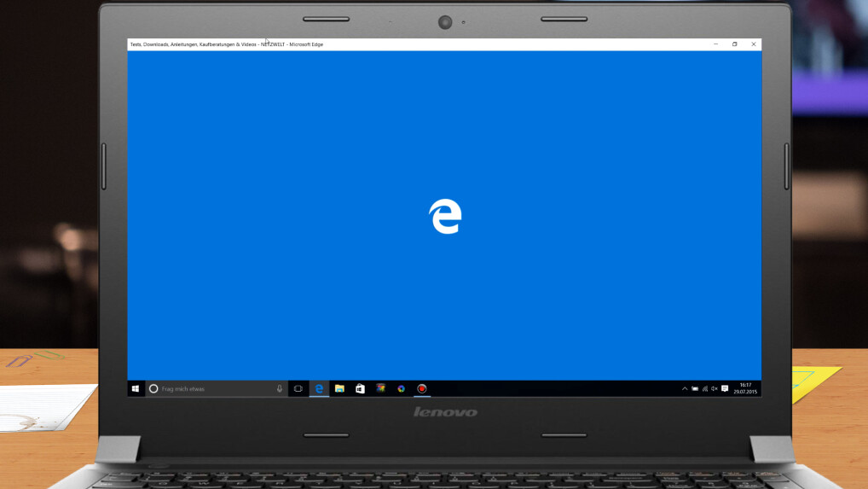Click the red record app taskbar icon

(421, 388)
